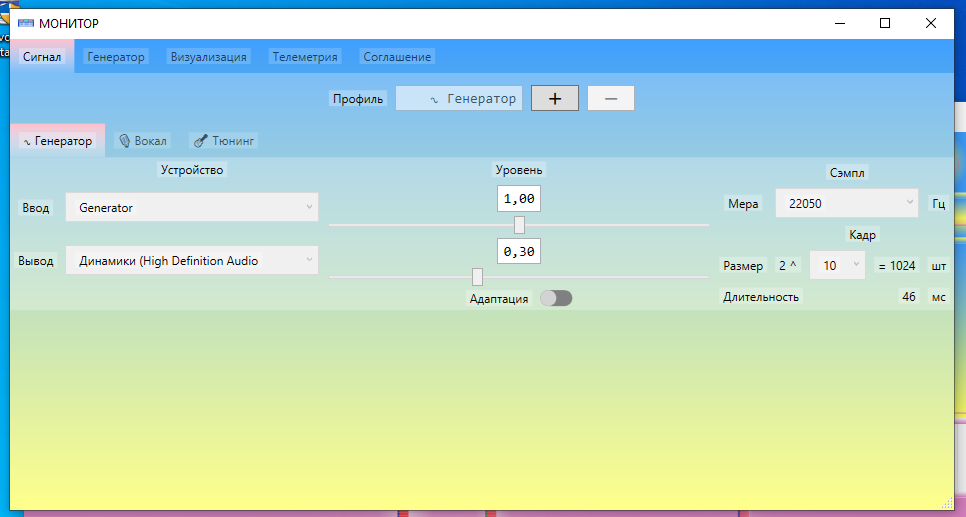Screen dimensions: 966x517
Task: Maximize the МОНИТОР window
Action: tap(885, 23)
